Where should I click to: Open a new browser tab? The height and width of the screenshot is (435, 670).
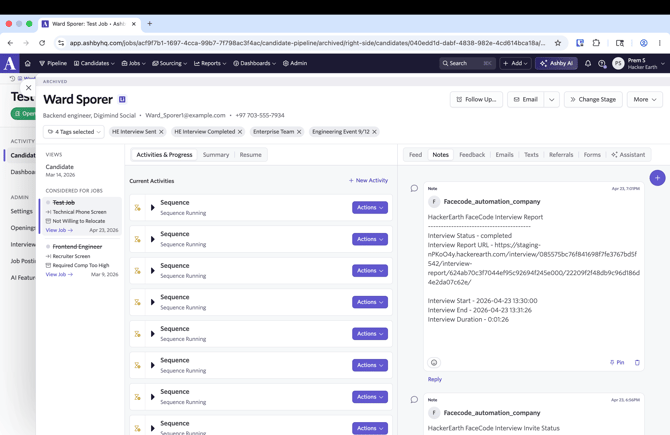click(x=150, y=24)
